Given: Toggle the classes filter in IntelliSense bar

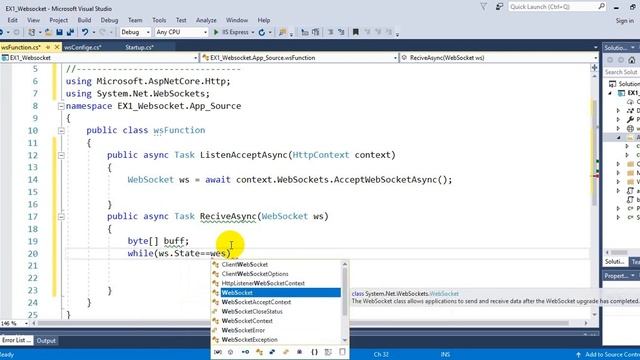Looking at the screenshot, I should coord(259,352).
